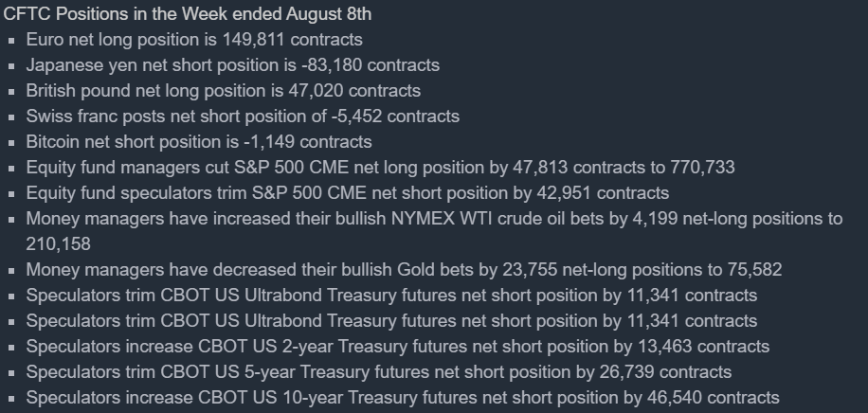Select the Swiss franc net short line
Screen dimensions: 868x413
pyautogui.click(x=243, y=117)
